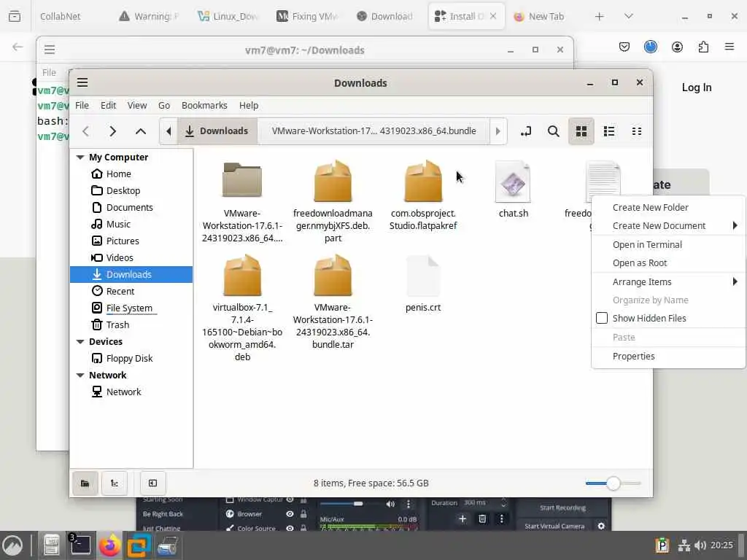Go forward in folder history

pos(113,131)
